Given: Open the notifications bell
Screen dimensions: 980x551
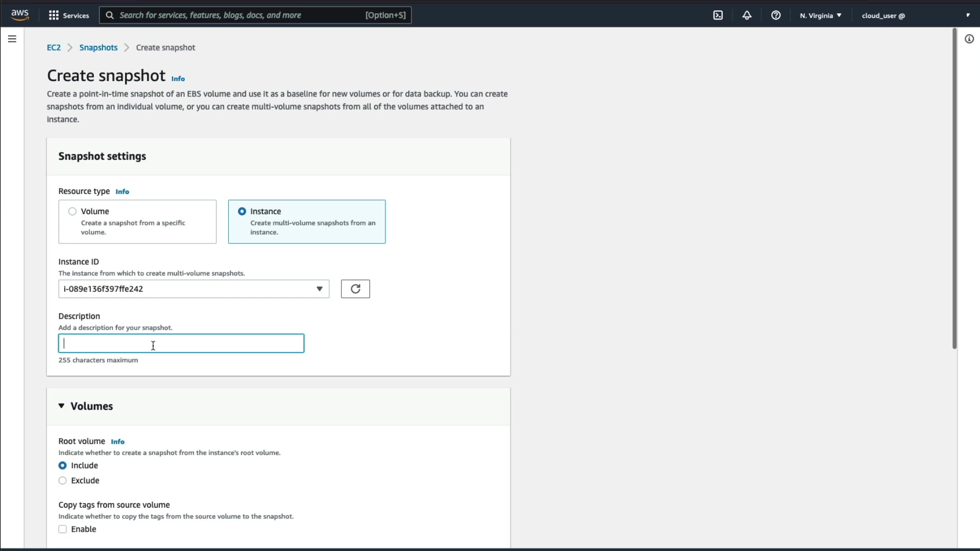Looking at the screenshot, I should (747, 15).
